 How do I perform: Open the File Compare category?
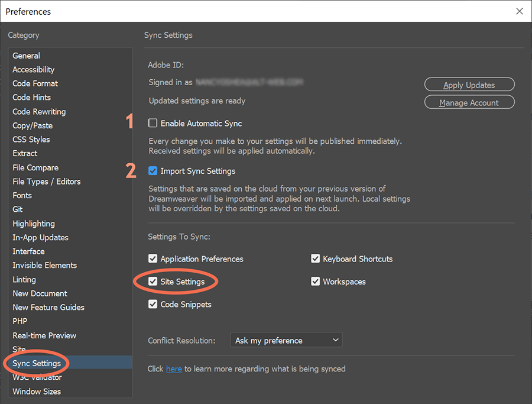coord(70,168)
